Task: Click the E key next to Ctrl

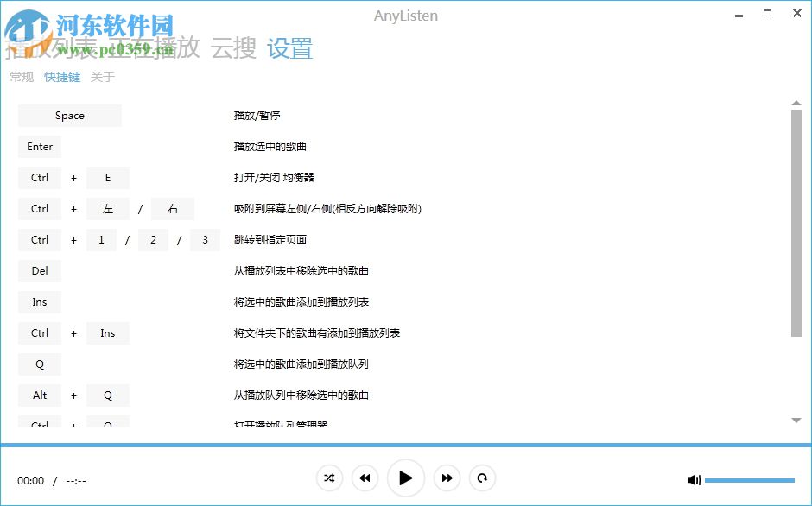Action: click(108, 177)
